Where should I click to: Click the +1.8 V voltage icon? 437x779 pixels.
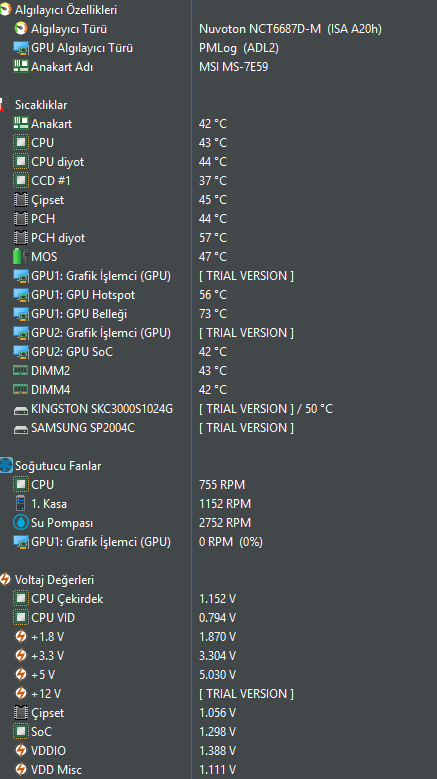coord(20,636)
